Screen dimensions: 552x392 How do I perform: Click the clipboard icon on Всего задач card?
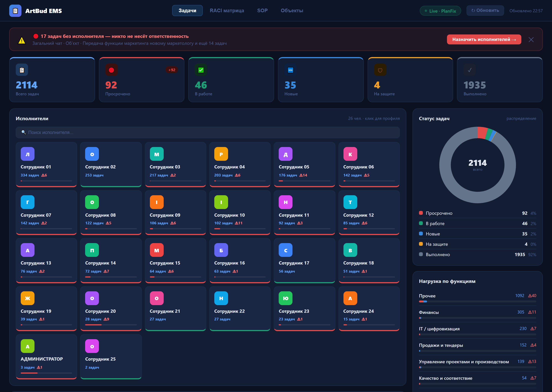22,70
